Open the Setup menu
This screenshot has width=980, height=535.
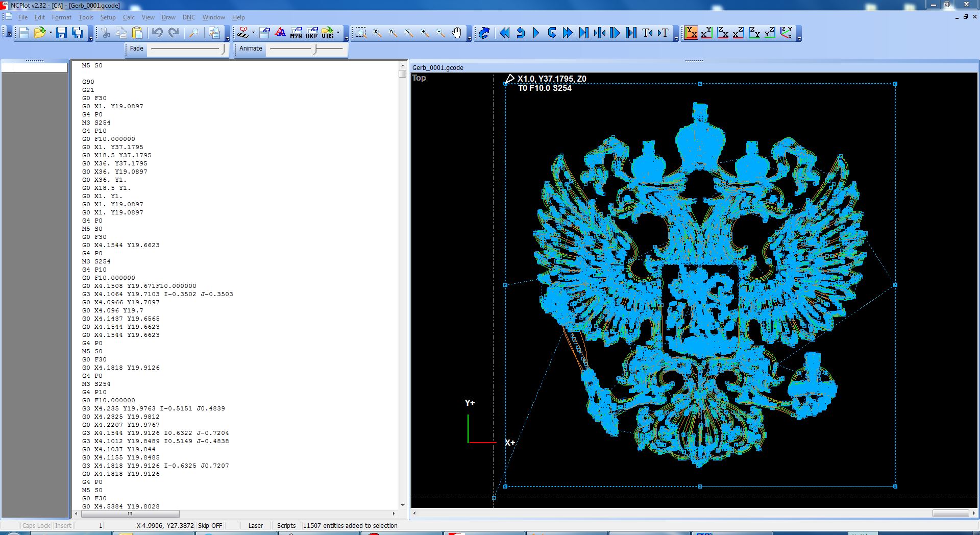pyautogui.click(x=108, y=17)
